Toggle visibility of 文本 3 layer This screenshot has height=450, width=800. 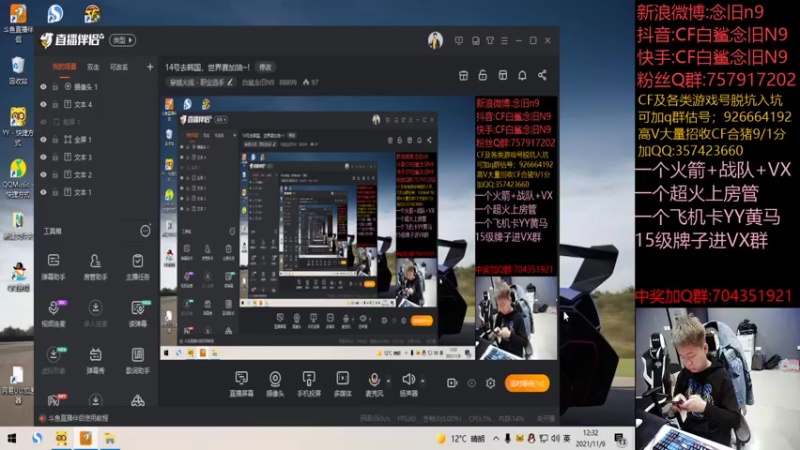coord(43,157)
